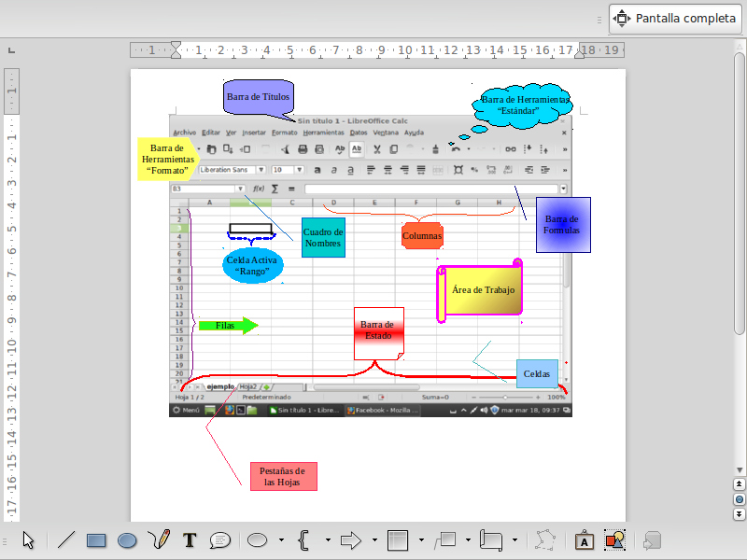Screen dimensions: 747x560
Task: Select the arrow Selection tool
Action: click(28, 540)
